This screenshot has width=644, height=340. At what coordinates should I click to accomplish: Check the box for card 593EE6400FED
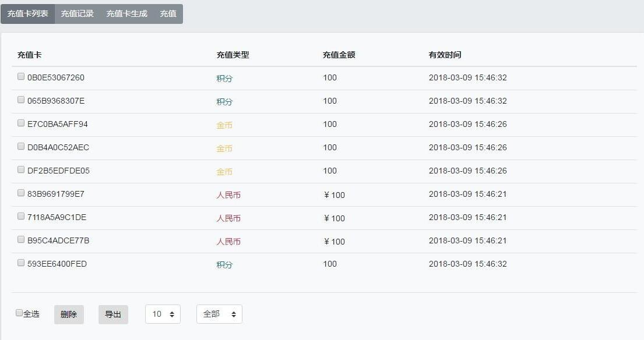pyautogui.click(x=20, y=263)
